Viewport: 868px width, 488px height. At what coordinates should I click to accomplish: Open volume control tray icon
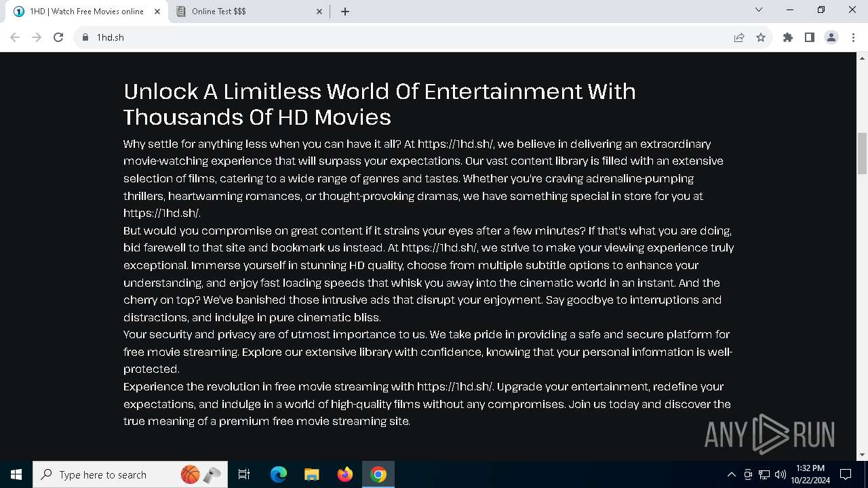click(781, 474)
